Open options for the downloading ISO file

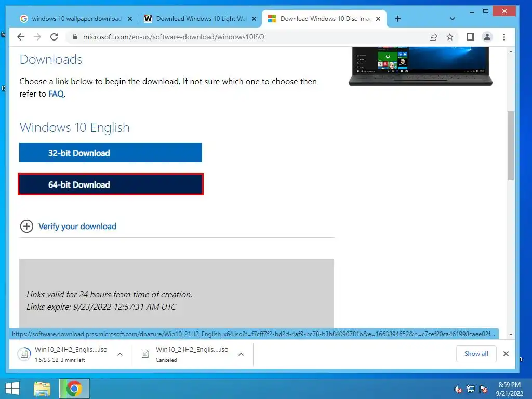coord(120,354)
